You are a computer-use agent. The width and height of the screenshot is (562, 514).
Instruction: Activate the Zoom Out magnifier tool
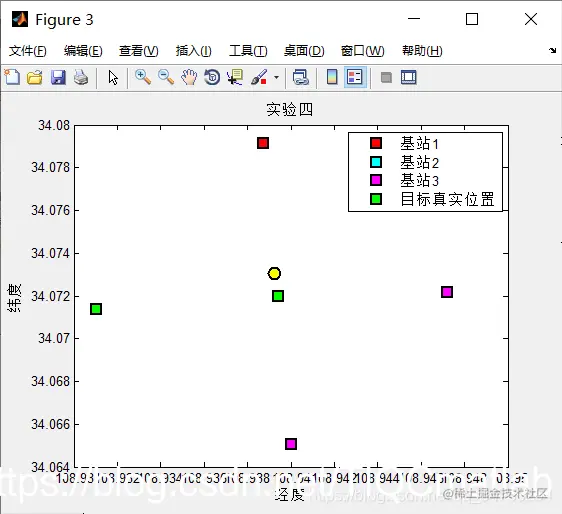tap(166, 77)
